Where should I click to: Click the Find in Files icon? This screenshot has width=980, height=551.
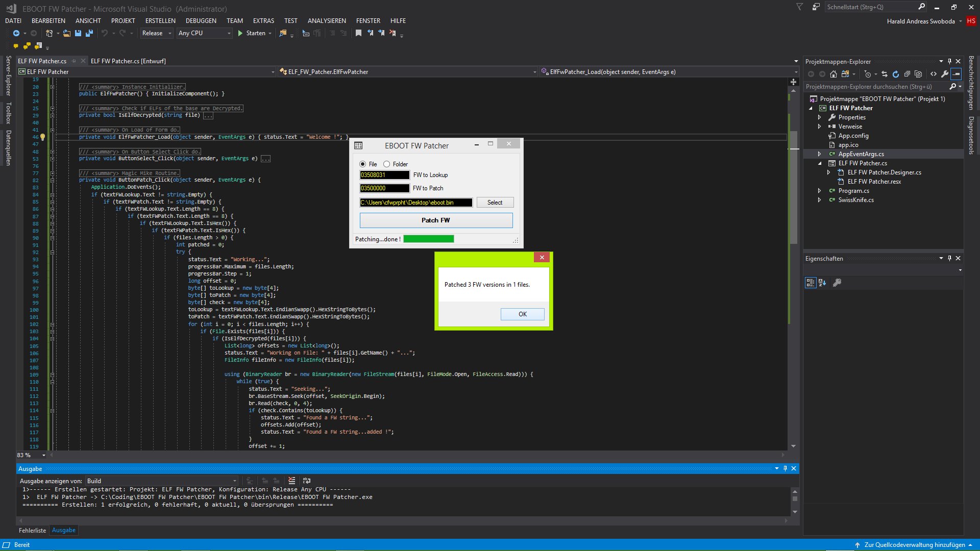283,33
